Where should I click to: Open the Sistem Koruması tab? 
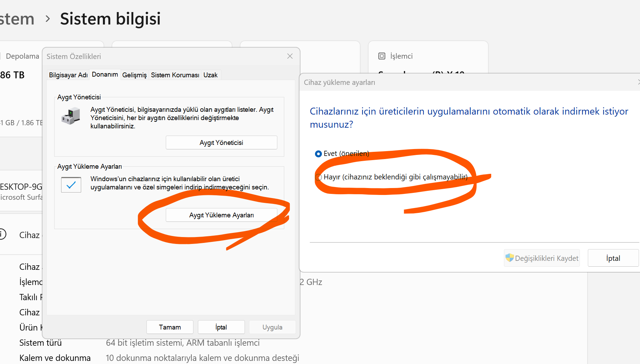(175, 75)
